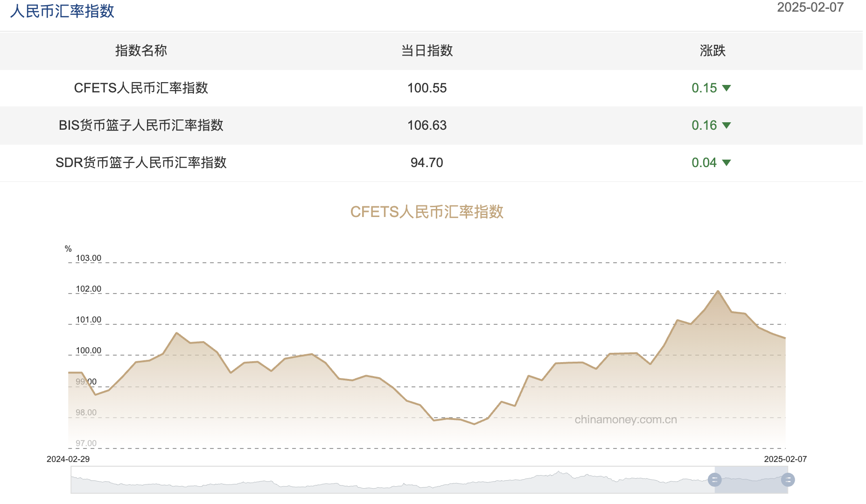Click the 100.55 index value for CFETS
The image size is (866, 504).
click(427, 88)
